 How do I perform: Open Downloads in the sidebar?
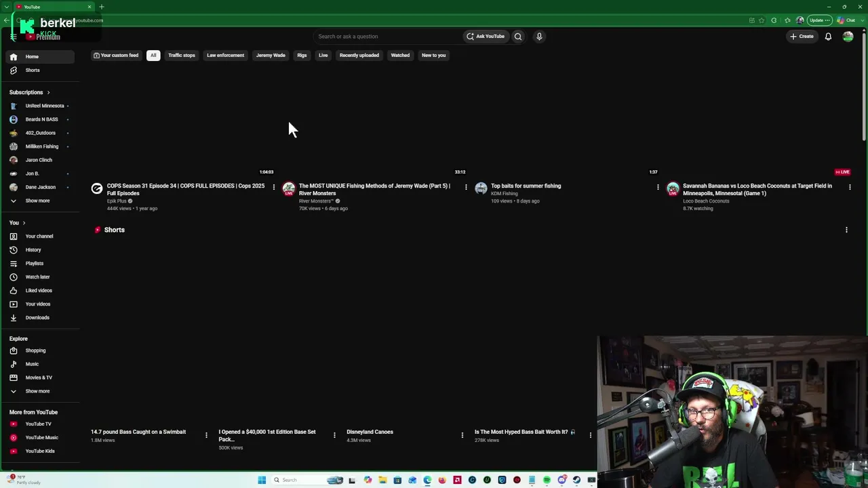41,318
